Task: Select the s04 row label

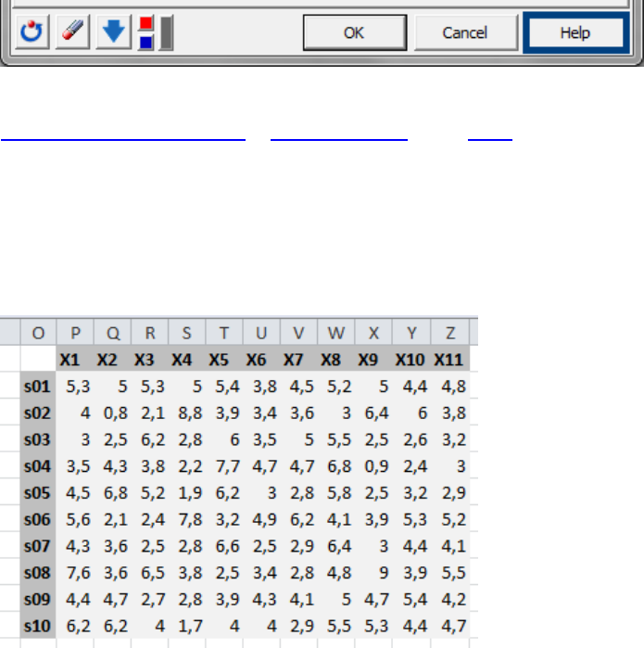Action: 38,466
